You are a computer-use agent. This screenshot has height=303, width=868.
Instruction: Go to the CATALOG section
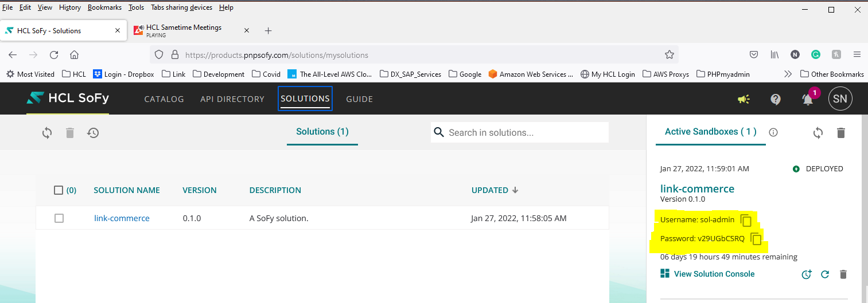164,99
